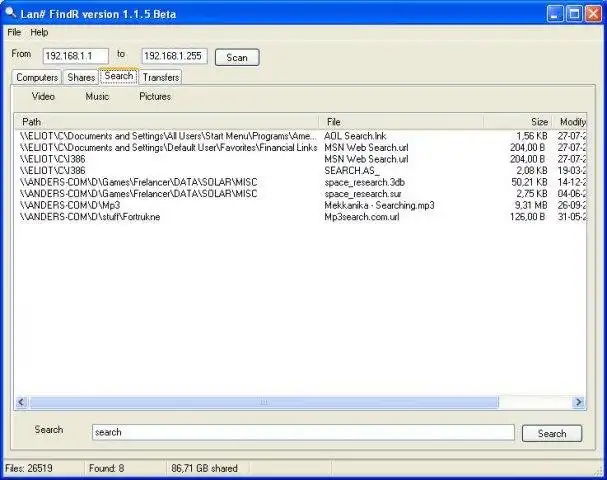Switch to the Shares tab

pos(81,77)
